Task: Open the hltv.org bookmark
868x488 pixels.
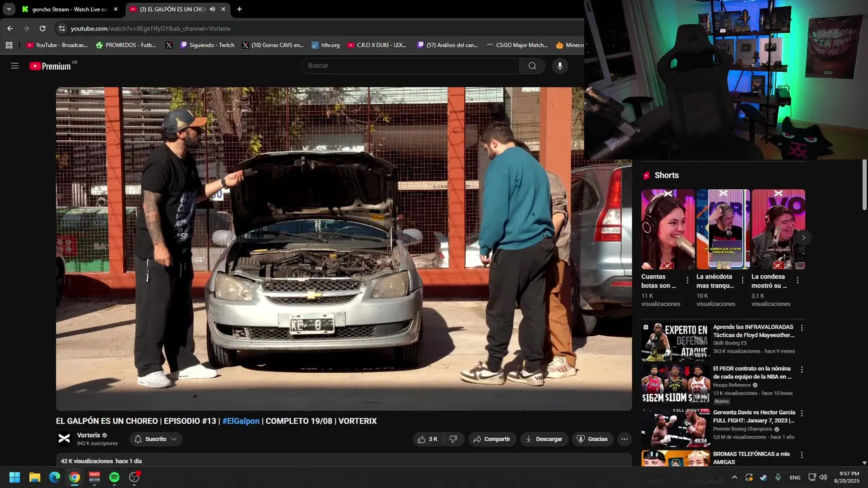Action: click(x=325, y=45)
